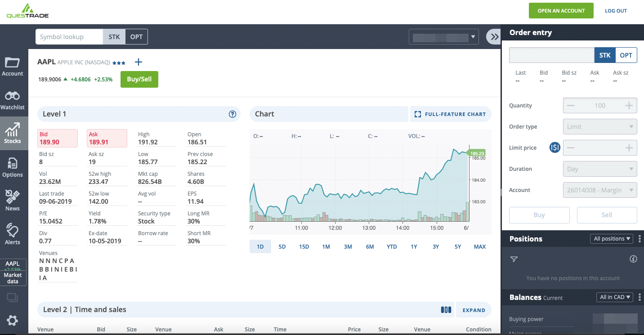Click the green Buy/Sell button
644x335 pixels.
139,79
